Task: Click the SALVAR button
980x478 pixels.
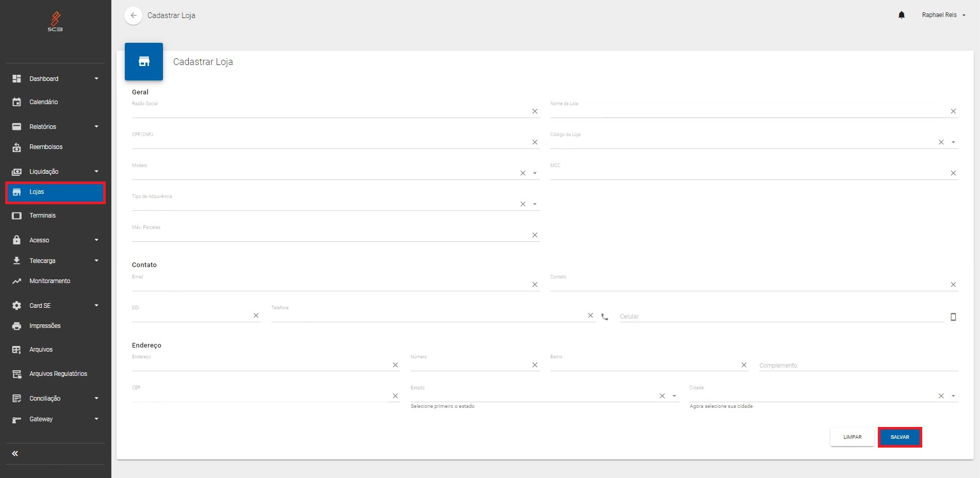Action: 900,437
